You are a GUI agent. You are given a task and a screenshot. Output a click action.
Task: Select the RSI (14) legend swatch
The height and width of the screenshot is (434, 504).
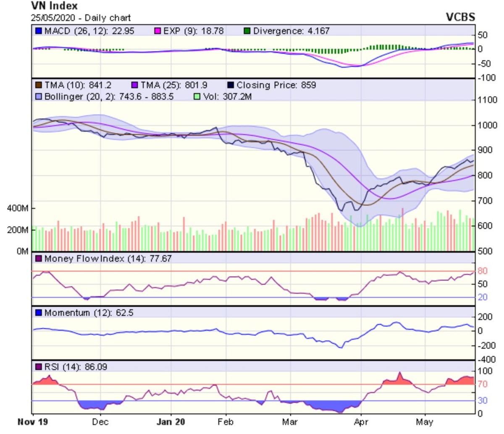point(39,367)
